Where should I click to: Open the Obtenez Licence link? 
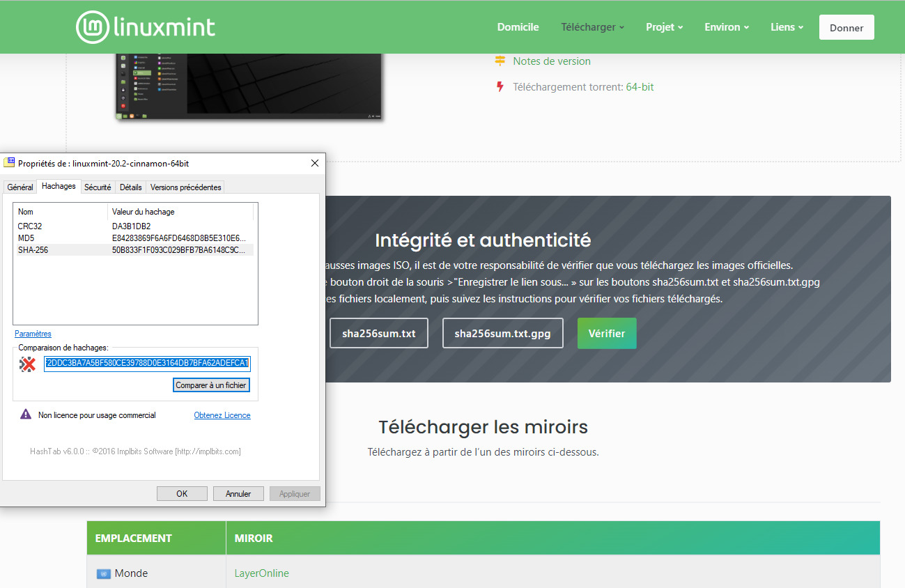pos(222,415)
